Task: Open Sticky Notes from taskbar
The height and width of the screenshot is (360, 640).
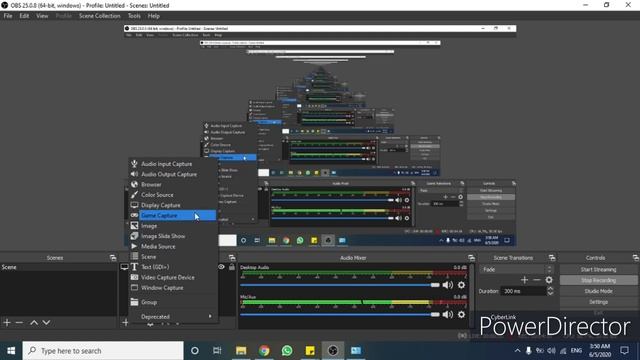Action: 310,351
